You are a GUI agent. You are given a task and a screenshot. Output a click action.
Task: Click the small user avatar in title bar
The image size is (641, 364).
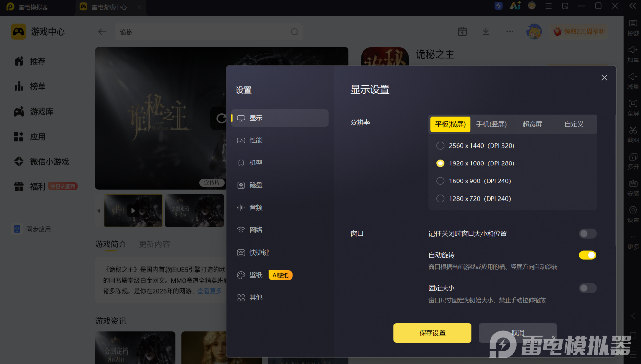[x=532, y=6]
